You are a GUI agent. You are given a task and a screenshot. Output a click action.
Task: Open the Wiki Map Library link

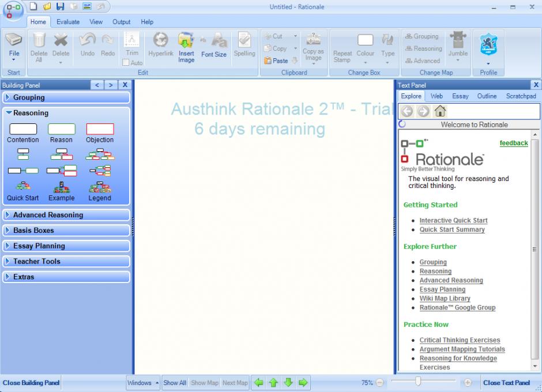[445, 298]
